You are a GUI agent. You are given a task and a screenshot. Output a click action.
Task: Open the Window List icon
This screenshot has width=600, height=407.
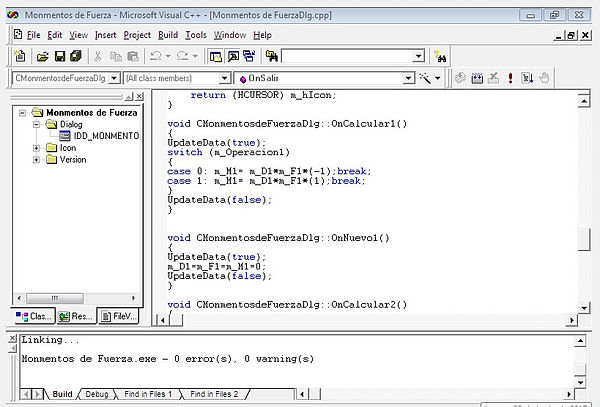[x=249, y=57]
